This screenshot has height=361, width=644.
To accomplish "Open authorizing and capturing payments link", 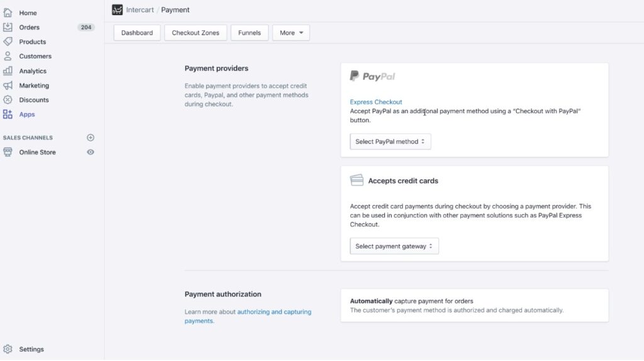I will pyautogui.click(x=248, y=316).
